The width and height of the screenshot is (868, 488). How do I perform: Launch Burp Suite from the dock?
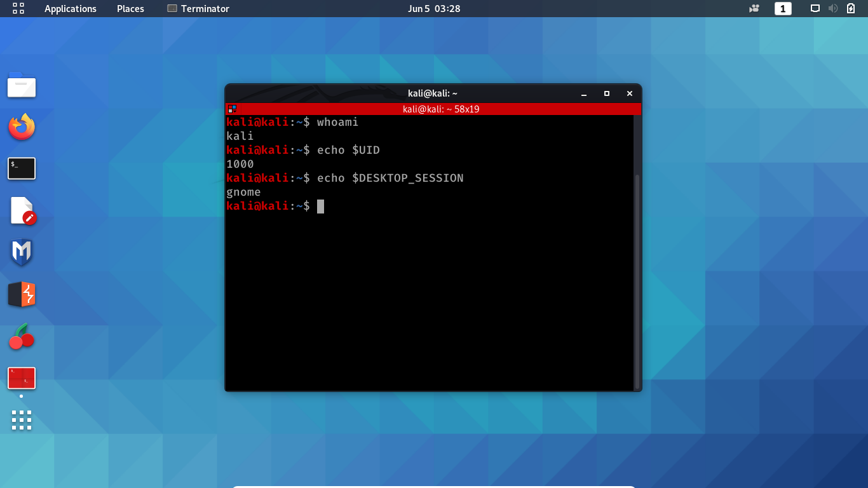[x=21, y=294]
